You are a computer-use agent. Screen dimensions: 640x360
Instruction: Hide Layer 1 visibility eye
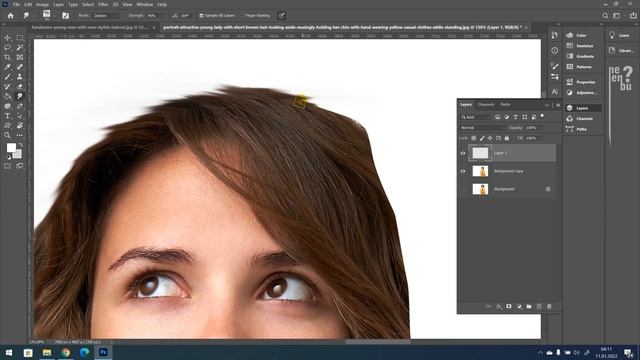[463, 153]
